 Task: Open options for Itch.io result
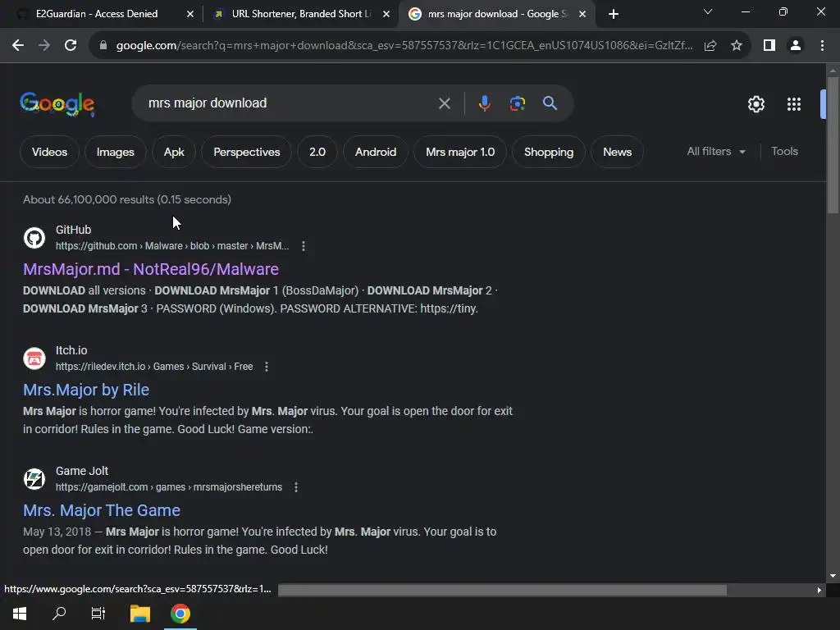click(267, 367)
